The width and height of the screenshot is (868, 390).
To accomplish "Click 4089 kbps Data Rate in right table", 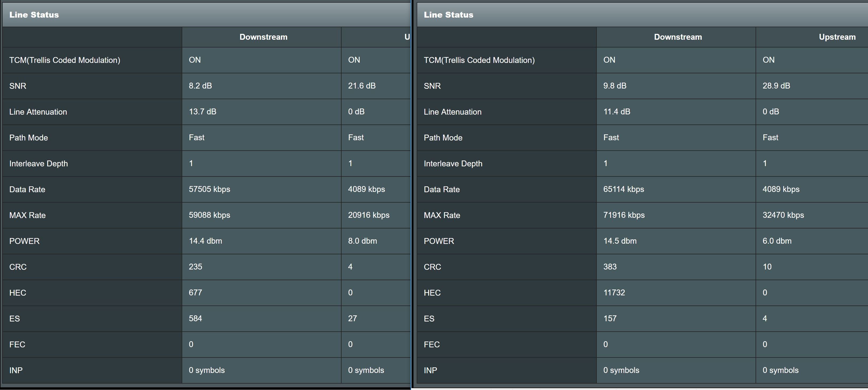I will (x=781, y=189).
